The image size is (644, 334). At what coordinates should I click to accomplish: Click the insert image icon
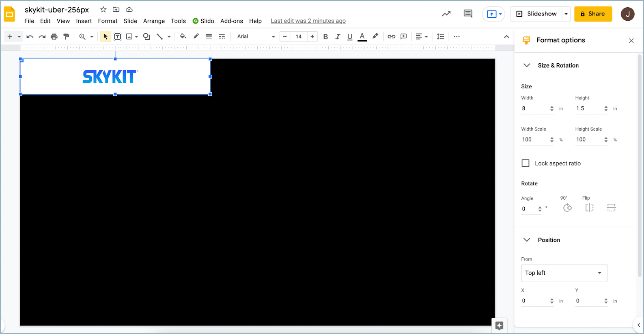pos(129,37)
